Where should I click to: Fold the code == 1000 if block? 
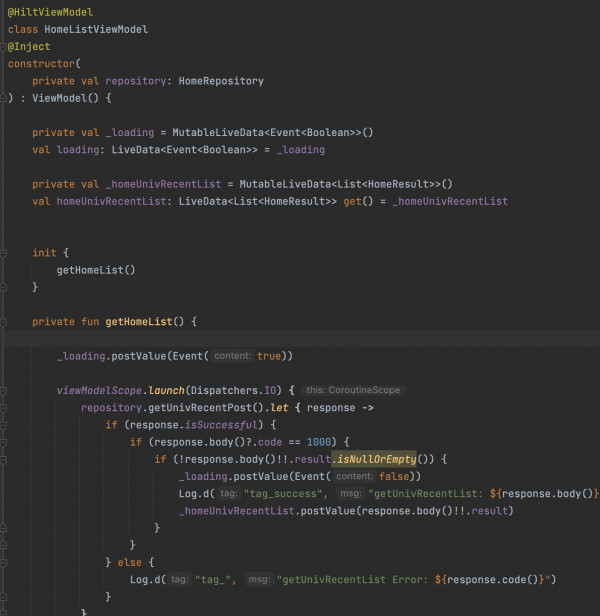[x=3, y=443]
